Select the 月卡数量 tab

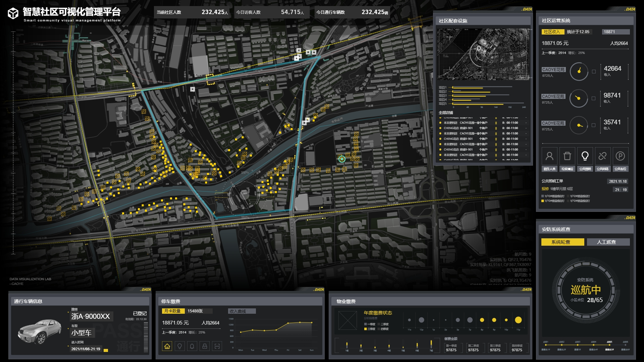[172, 311]
